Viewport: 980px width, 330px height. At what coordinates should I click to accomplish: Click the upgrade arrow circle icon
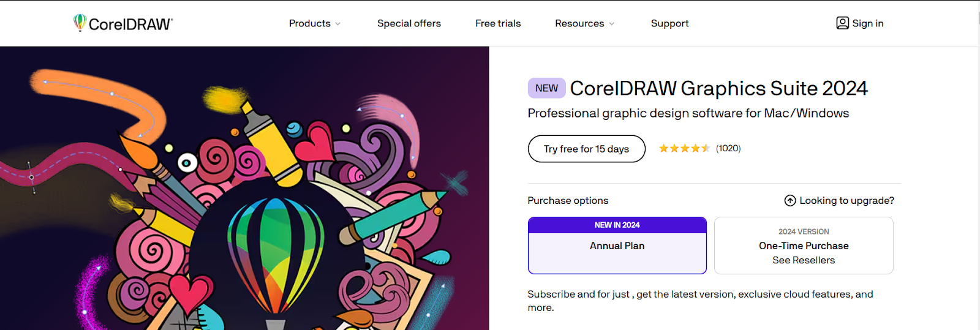tap(790, 201)
